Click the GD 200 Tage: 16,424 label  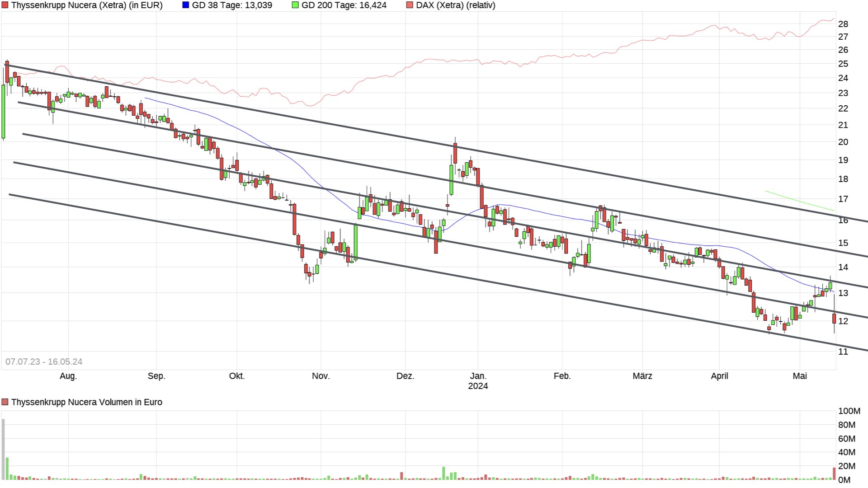click(x=344, y=5)
